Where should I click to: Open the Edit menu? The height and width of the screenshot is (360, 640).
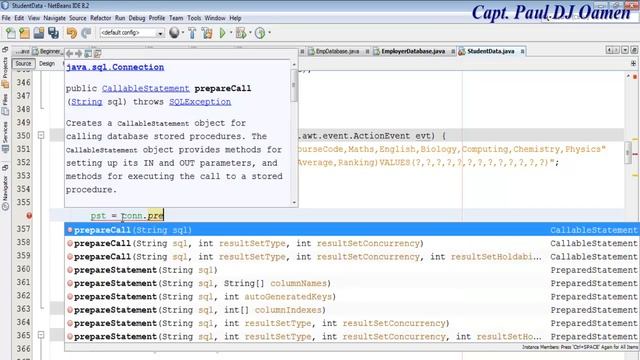coord(19,18)
